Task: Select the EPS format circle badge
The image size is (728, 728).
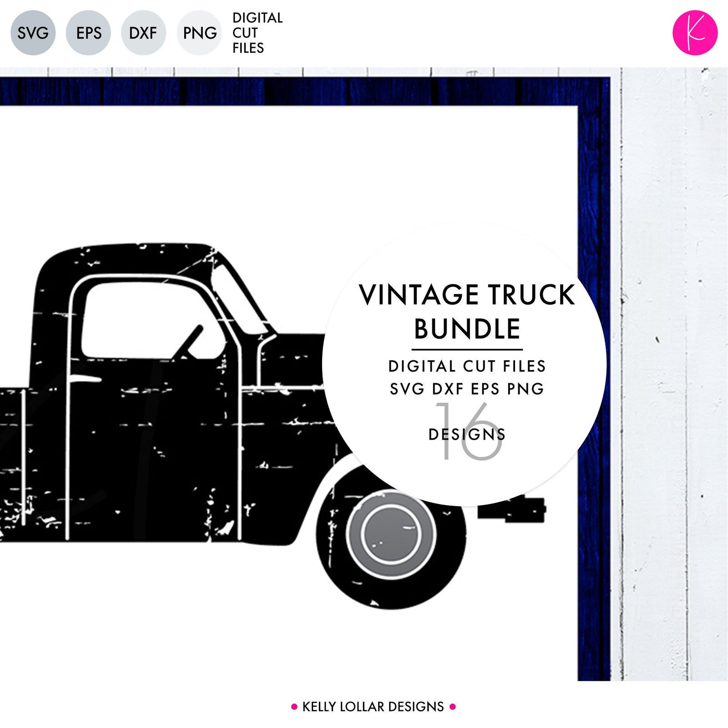Action: [88, 33]
